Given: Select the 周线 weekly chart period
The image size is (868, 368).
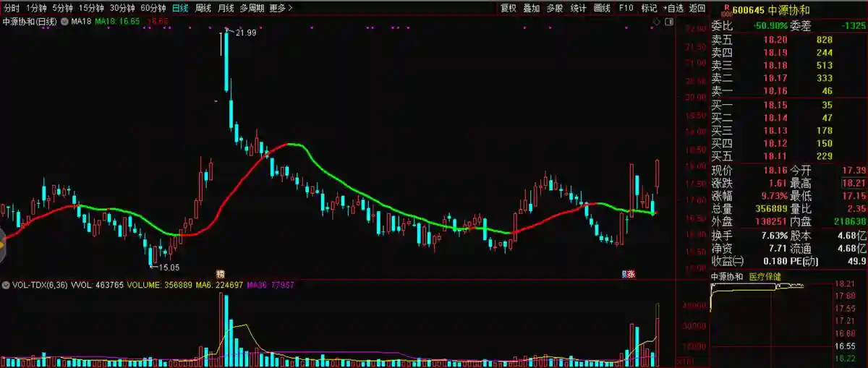Looking at the screenshot, I should (203, 8).
